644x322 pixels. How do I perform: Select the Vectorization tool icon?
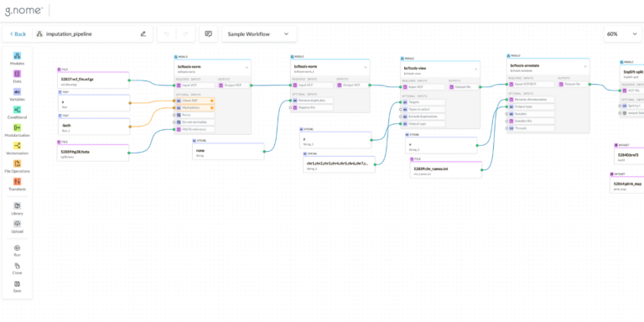coord(18,145)
